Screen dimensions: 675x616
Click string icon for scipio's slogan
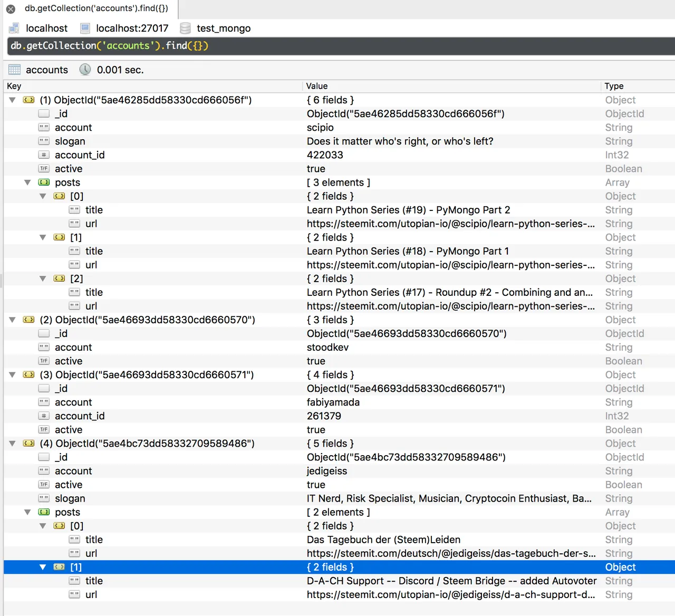pos(44,141)
